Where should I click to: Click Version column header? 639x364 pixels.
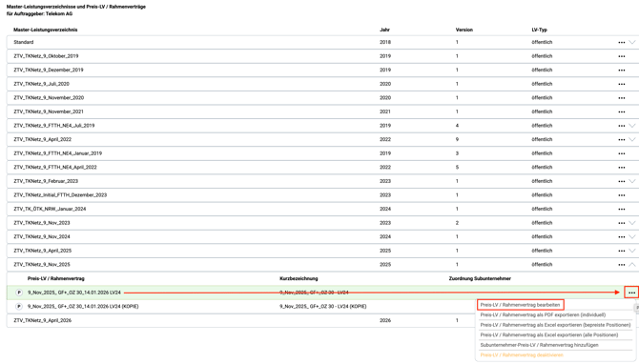click(x=464, y=30)
